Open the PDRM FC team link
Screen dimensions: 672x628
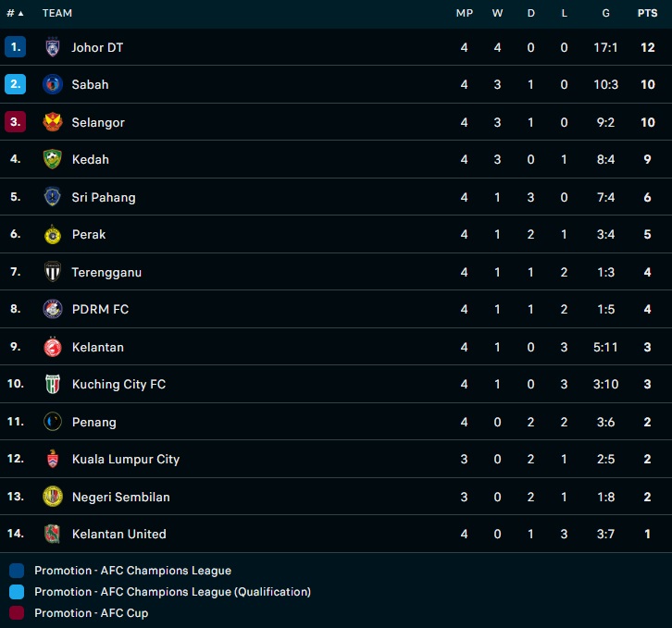pos(100,309)
